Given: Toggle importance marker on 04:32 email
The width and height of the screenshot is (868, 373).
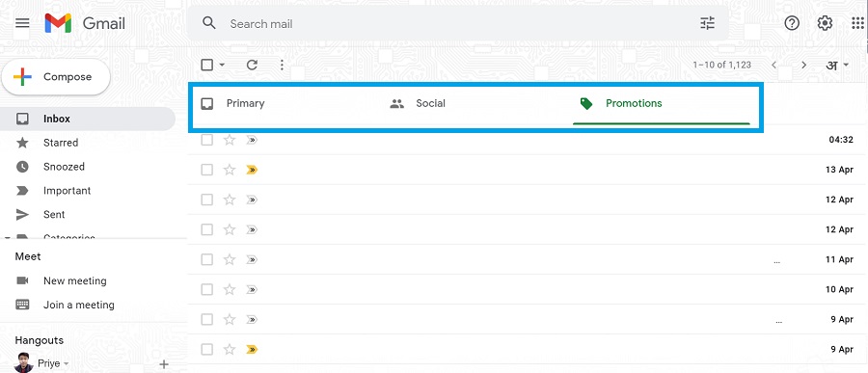Looking at the screenshot, I should pyautogui.click(x=252, y=140).
